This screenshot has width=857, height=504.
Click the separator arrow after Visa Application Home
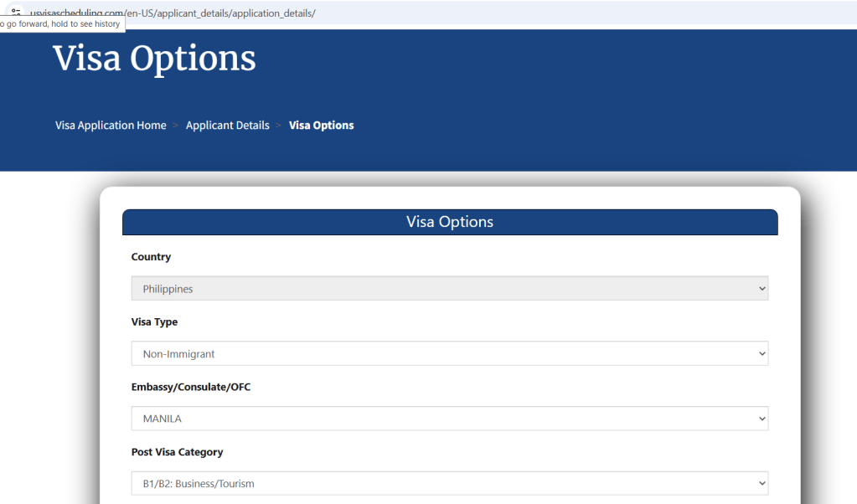pyautogui.click(x=176, y=126)
